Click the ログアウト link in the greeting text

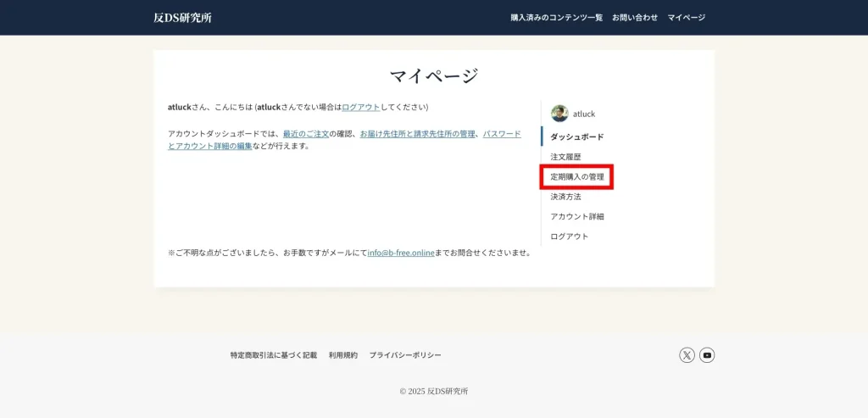click(360, 108)
